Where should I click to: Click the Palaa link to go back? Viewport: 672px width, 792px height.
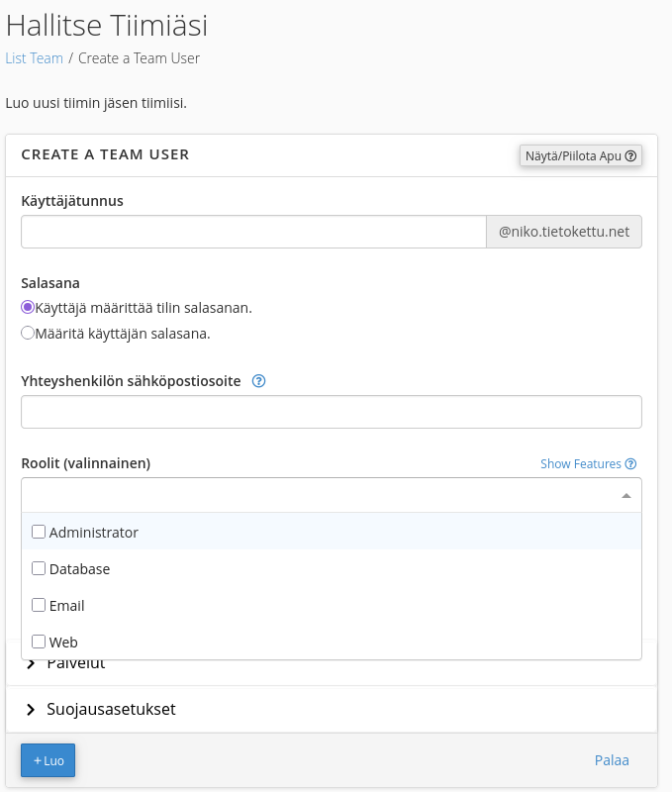point(612,760)
